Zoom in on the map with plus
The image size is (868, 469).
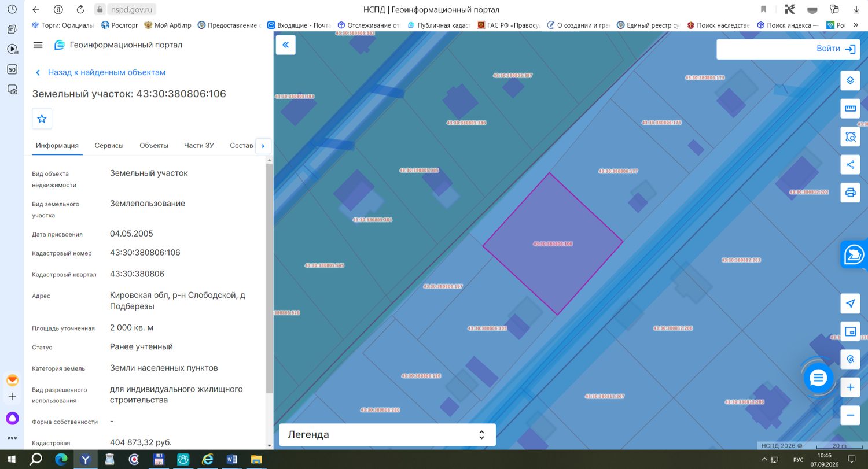[x=850, y=387]
